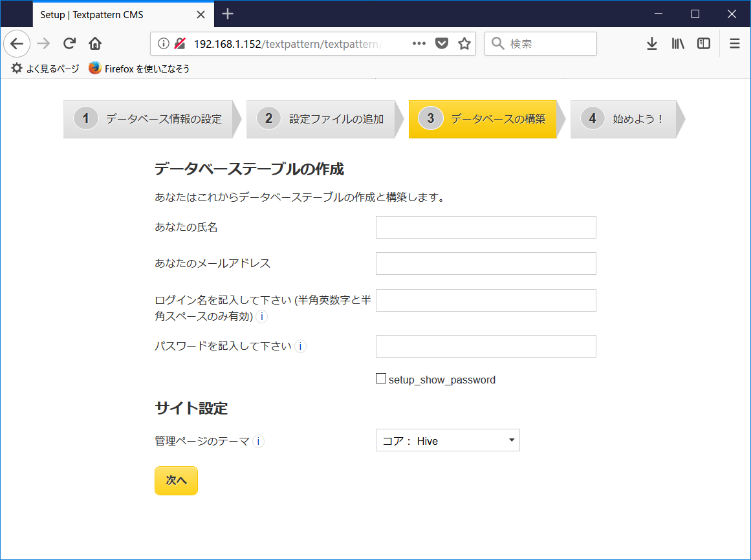Screen dimensions: 751x560
Task: Click the Library (books) icon
Action: pos(677,43)
